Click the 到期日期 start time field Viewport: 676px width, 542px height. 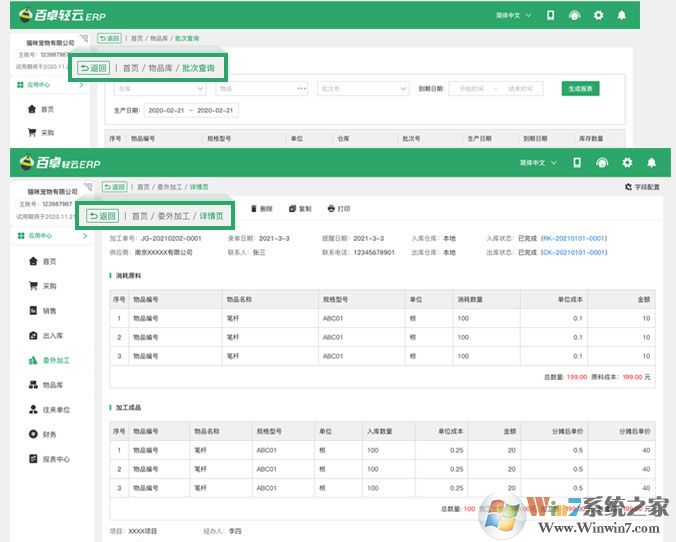point(474,89)
